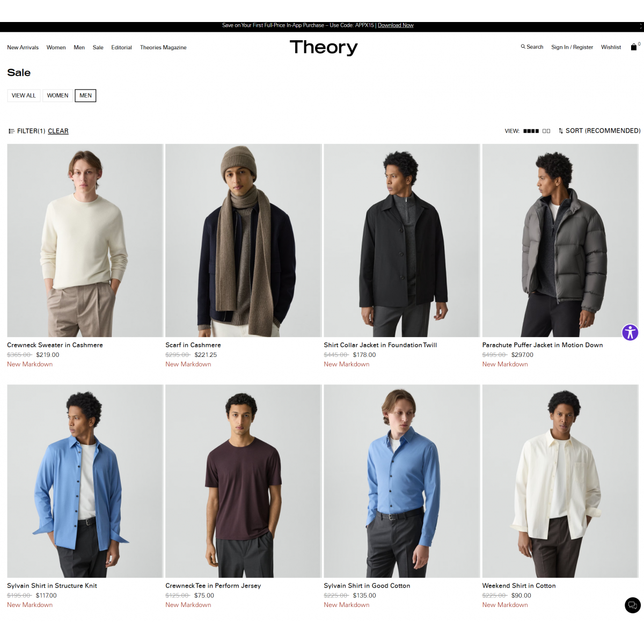
Task: Click the Download Now link
Action: (396, 25)
